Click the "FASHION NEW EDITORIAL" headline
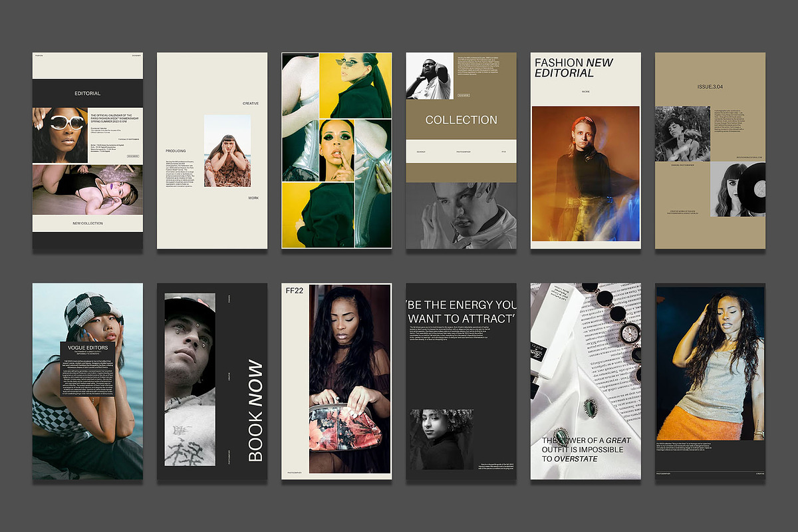 point(574,67)
